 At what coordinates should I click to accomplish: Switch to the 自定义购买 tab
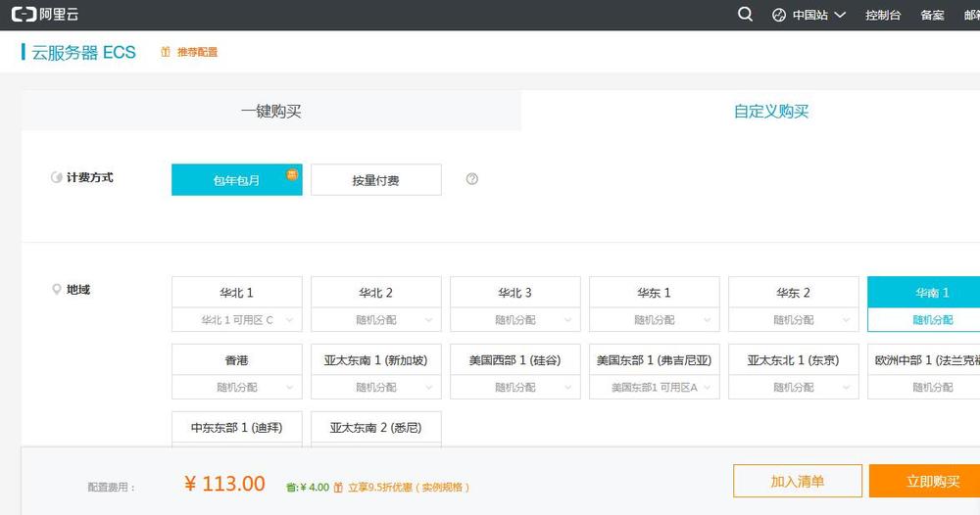click(x=771, y=111)
